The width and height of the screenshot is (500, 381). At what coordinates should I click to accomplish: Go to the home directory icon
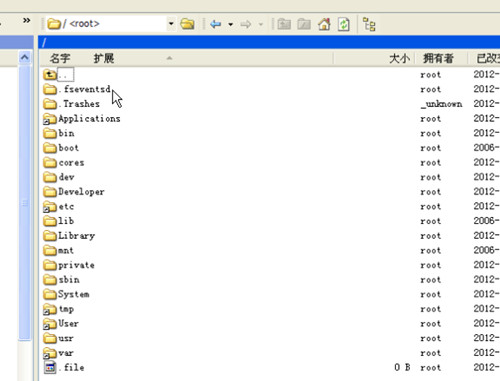coord(324,24)
